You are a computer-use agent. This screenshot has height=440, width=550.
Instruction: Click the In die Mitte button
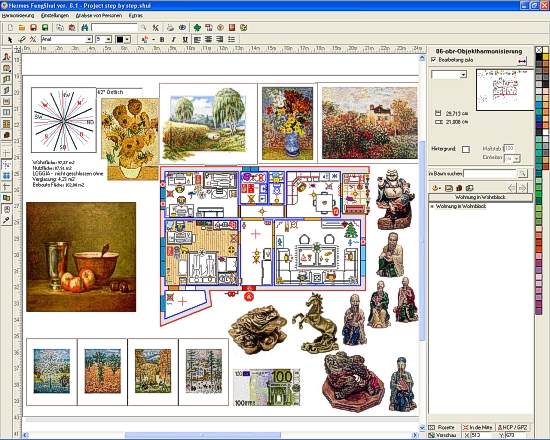[477, 428]
